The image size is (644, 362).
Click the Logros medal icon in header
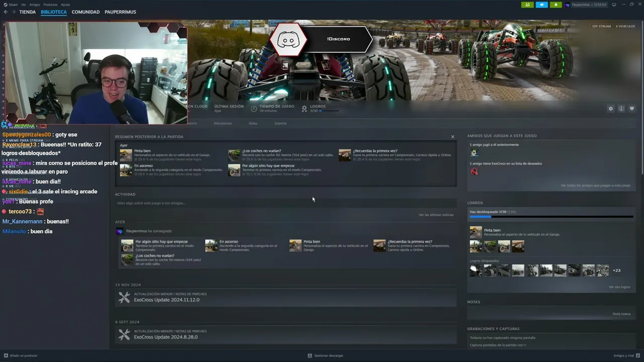click(x=304, y=109)
